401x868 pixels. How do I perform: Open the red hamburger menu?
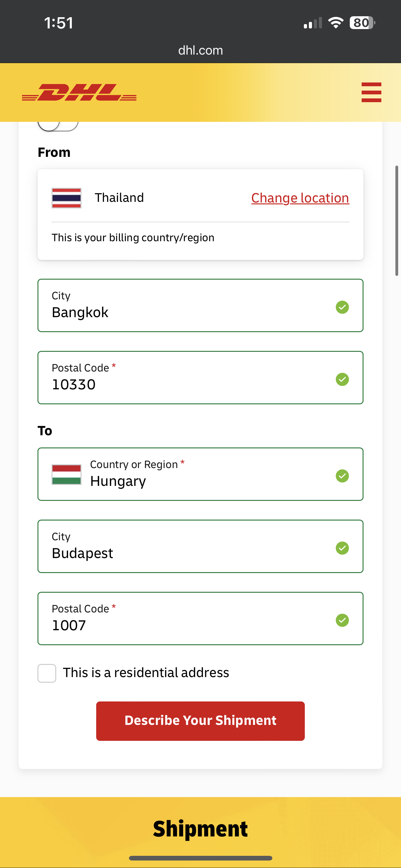[x=371, y=92]
